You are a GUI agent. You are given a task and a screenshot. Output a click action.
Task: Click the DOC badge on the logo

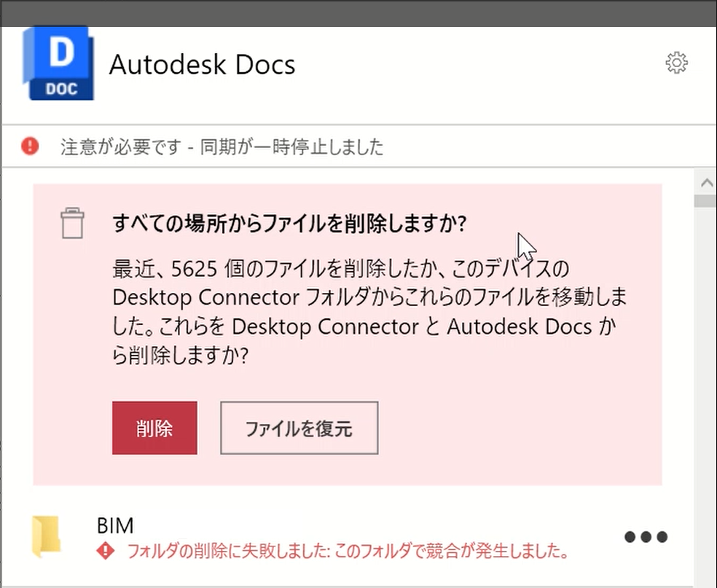63,86
